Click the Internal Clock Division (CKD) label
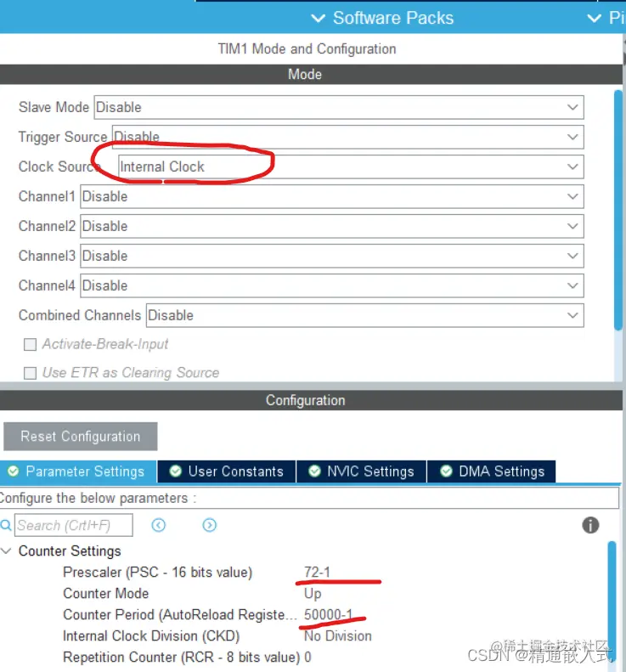 click(151, 636)
